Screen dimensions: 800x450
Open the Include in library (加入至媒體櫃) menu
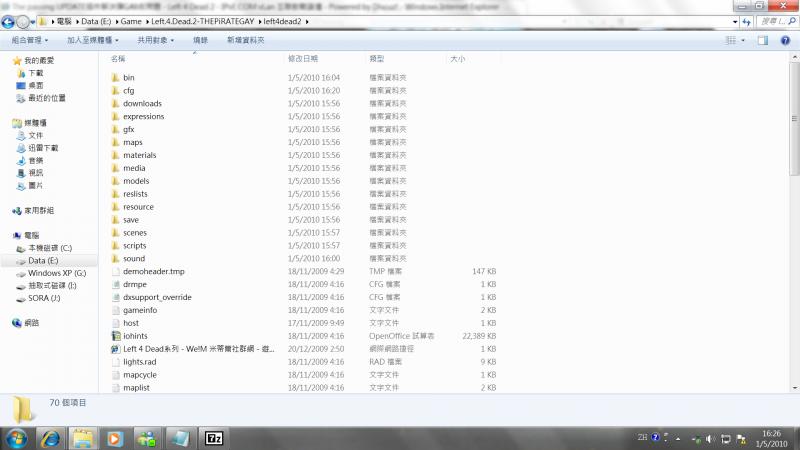(92, 40)
